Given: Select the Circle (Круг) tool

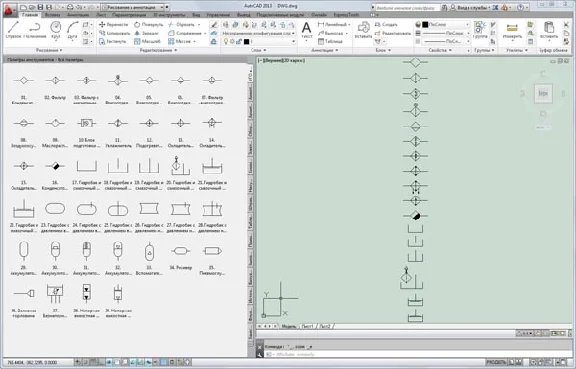Looking at the screenshot, I should click(55, 30).
